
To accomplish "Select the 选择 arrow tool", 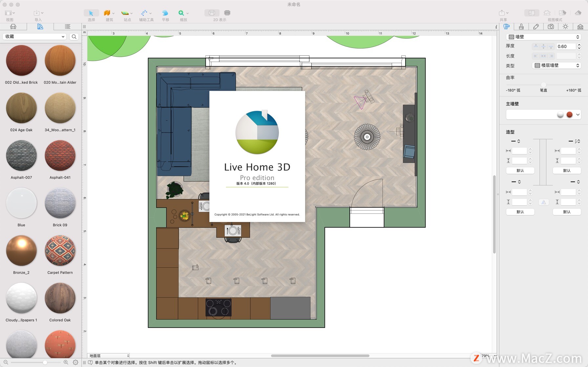I will (x=91, y=13).
